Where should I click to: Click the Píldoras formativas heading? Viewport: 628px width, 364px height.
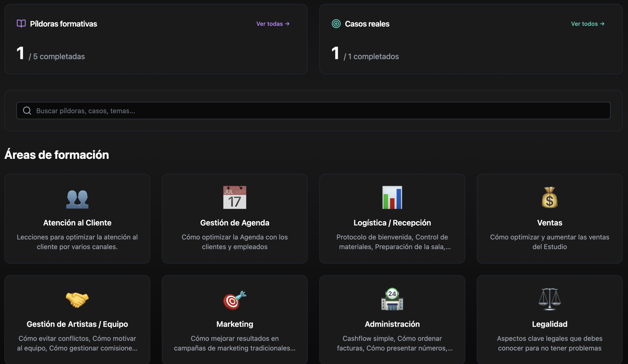63,24
